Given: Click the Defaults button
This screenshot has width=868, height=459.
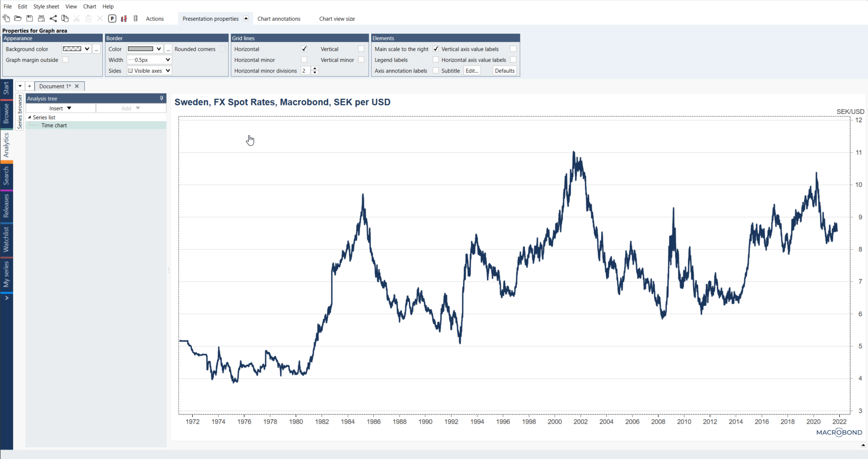Looking at the screenshot, I should tap(505, 70).
